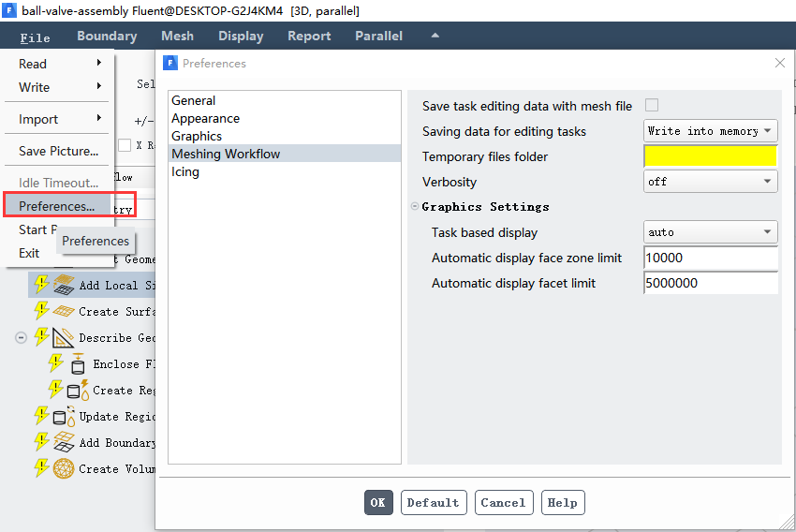Click the Describe Geometry triangle ruler icon
Viewport: 796px width, 532px height.
(63, 337)
